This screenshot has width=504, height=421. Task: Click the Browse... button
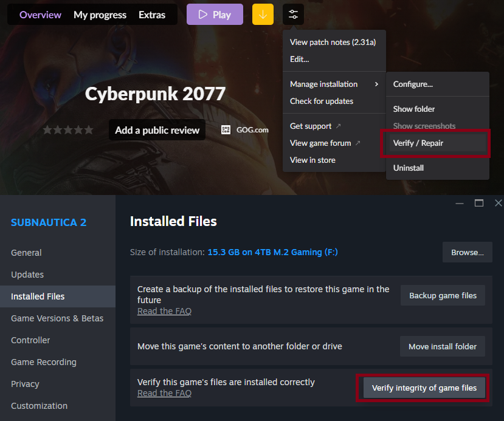pyautogui.click(x=467, y=252)
